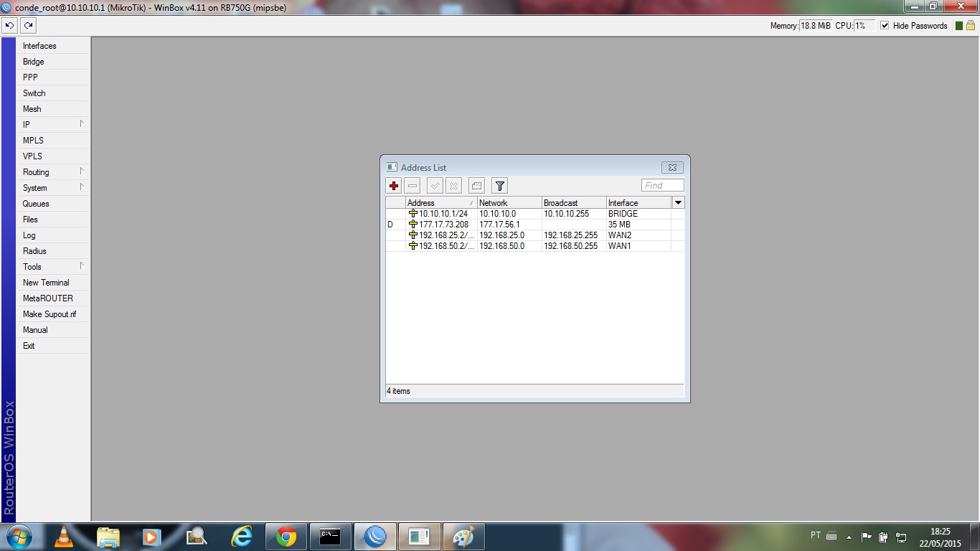Viewport: 980px width, 551px height.
Task: Remove the selected address with the minus button
Action: point(412,186)
